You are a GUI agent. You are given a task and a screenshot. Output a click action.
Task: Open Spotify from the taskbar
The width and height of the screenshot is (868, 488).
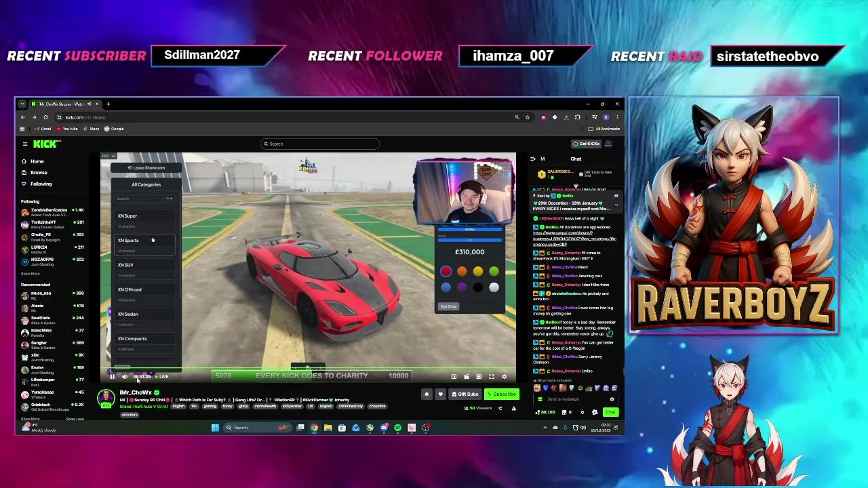397,428
